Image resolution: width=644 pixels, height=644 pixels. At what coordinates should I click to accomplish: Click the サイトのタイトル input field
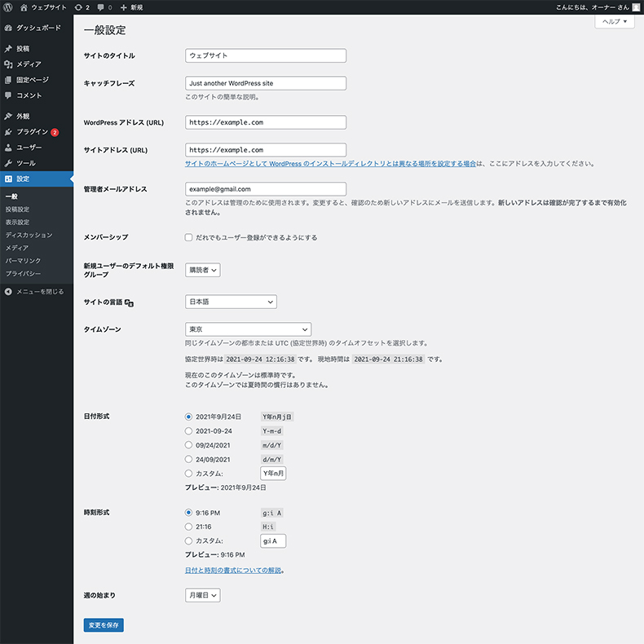click(x=266, y=56)
